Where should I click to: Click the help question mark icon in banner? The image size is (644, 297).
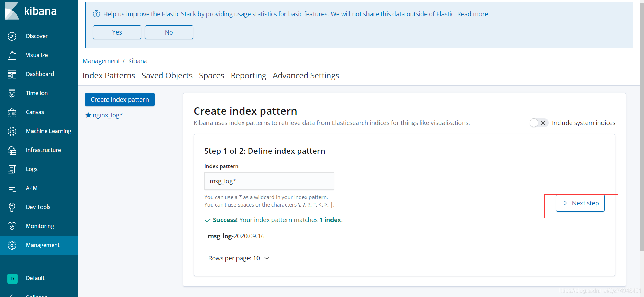[x=96, y=14]
